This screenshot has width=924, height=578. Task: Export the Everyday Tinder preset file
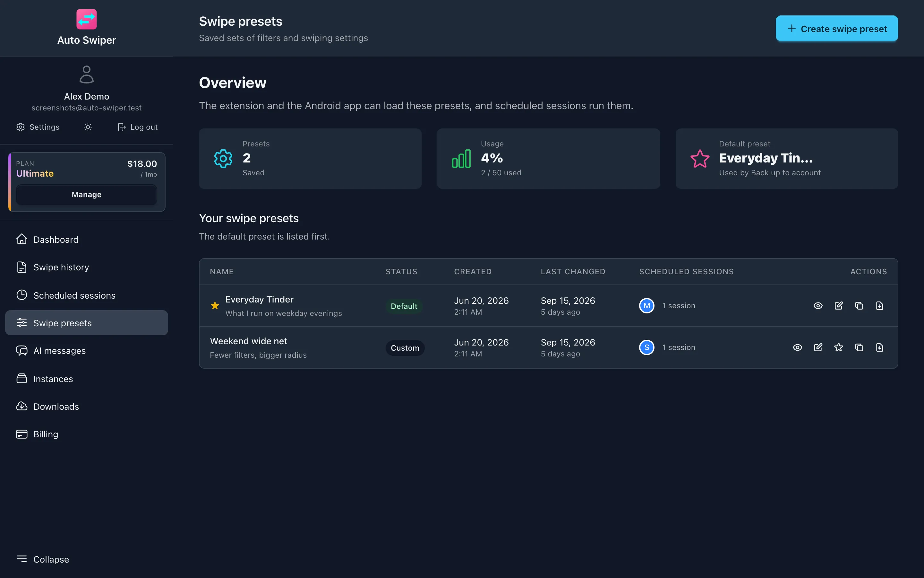coord(880,305)
